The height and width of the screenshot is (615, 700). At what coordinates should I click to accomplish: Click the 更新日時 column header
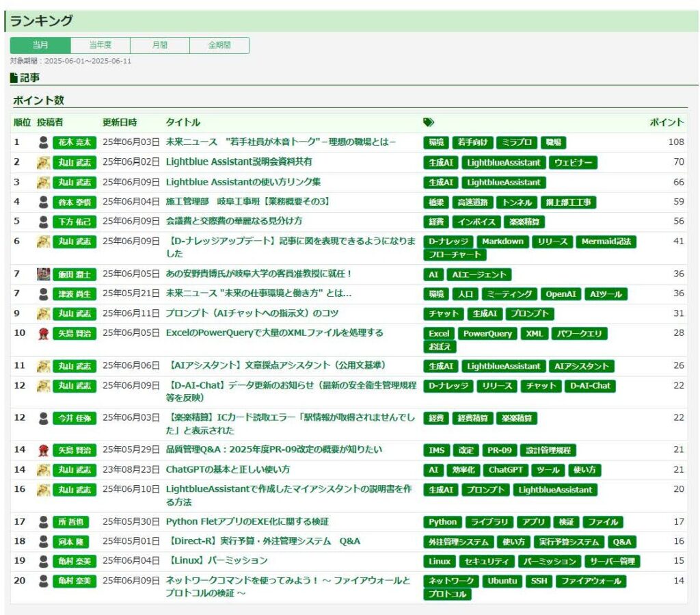tap(120, 122)
